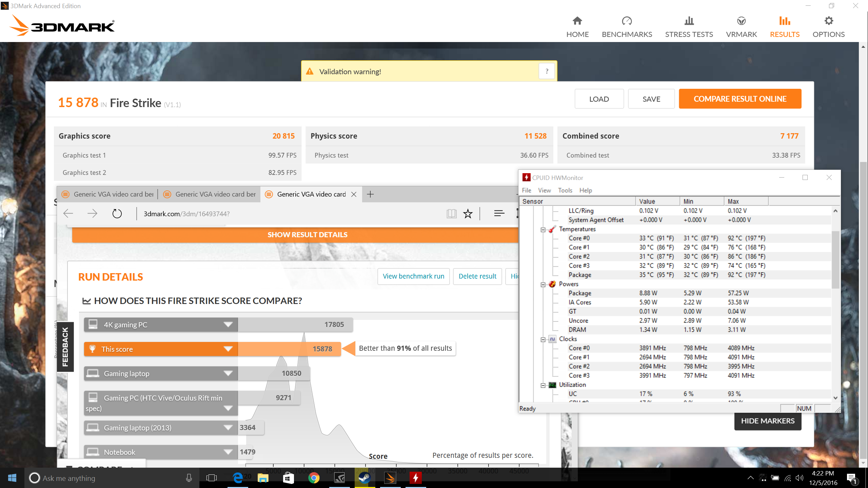Click Show Result Details bar

[x=295, y=235]
